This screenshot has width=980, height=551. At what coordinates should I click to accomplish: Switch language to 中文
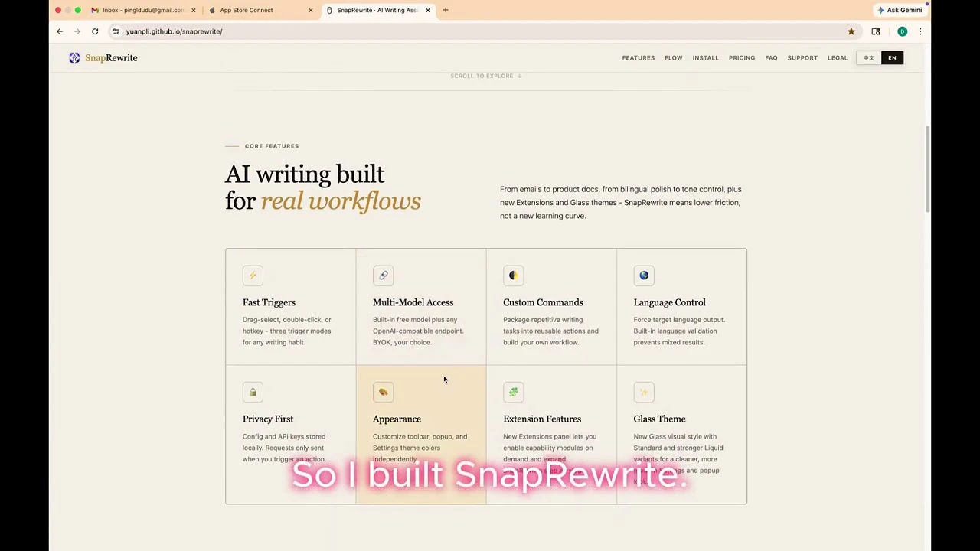[868, 58]
